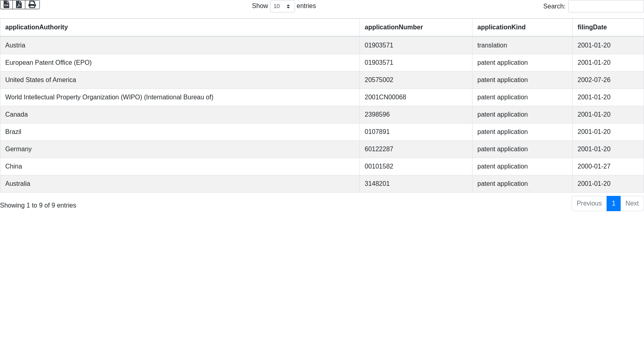The image size is (644, 362).
Task: Click in the Search input field
Action: 605,6
